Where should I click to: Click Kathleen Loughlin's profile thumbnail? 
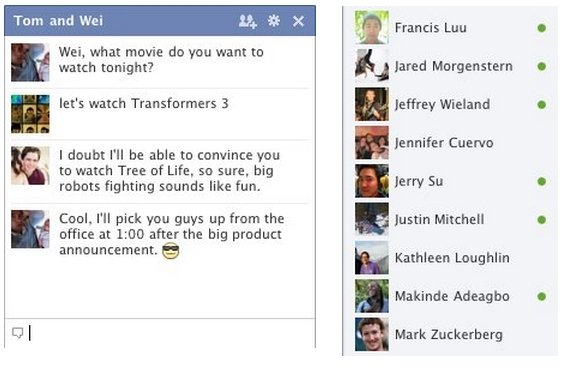point(372,258)
